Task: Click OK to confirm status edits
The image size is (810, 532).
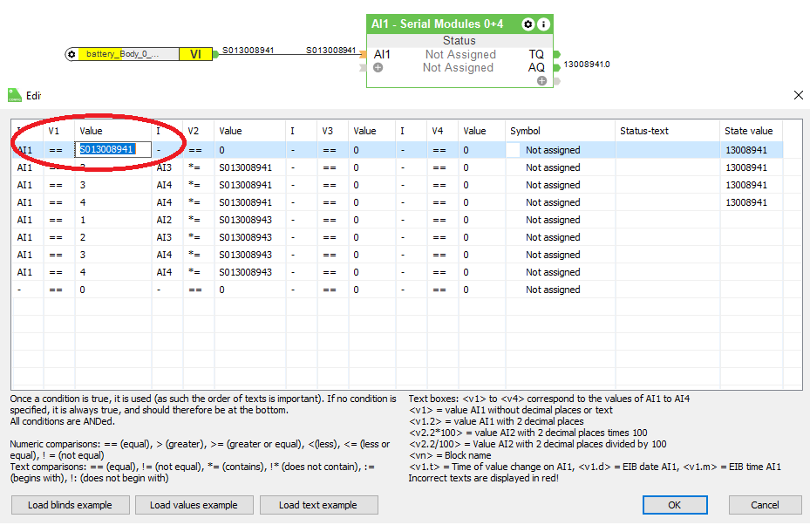Action: 675,505
